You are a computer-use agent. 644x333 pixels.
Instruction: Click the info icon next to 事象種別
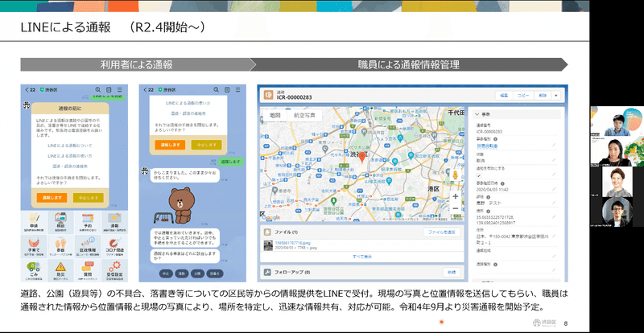(x=495, y=139)
